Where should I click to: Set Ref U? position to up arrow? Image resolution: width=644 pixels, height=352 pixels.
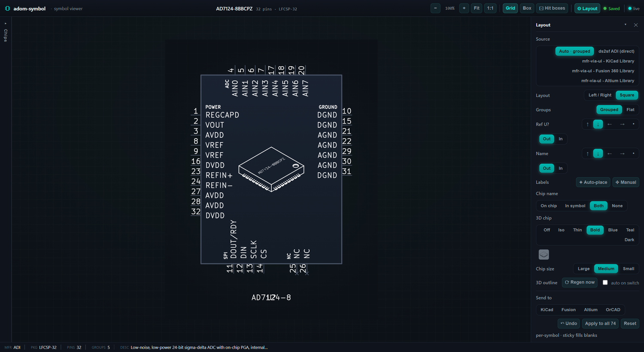click(587, 124)
